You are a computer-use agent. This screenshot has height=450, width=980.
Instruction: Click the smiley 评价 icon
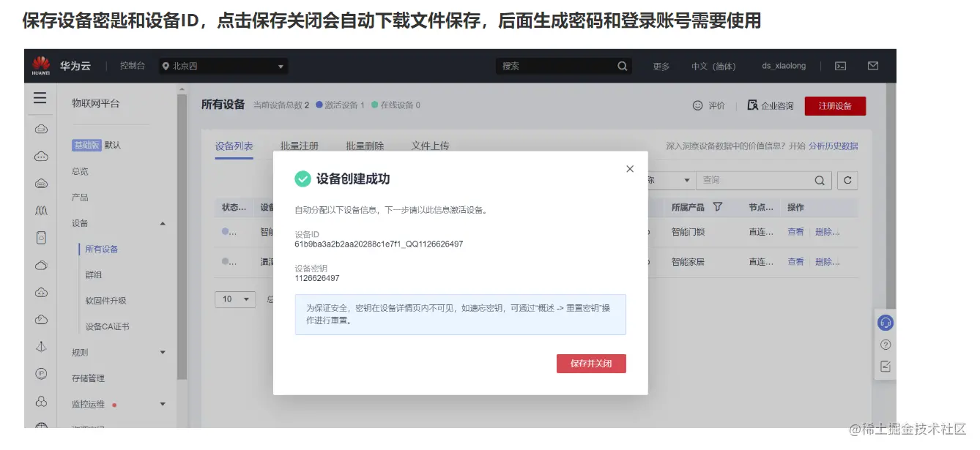[x=697, y=105]
